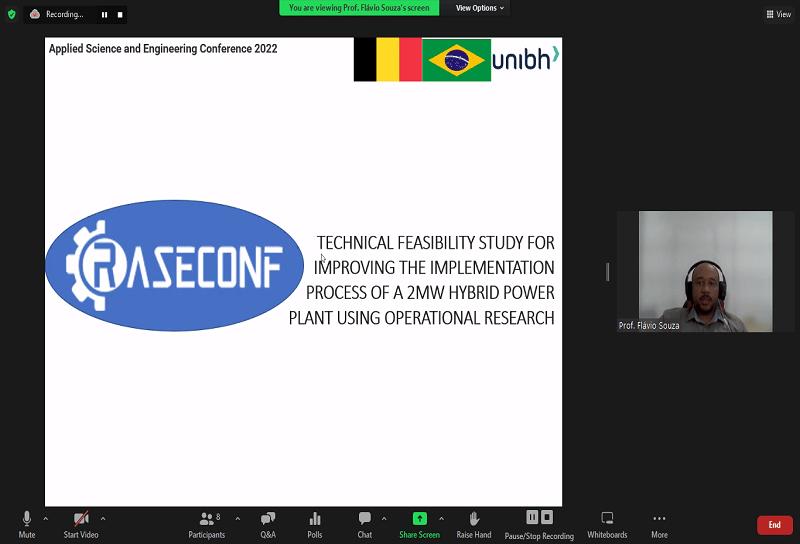Start Video camera toggle
Viewport: 800px width, 544px height.
coord(81,525)
